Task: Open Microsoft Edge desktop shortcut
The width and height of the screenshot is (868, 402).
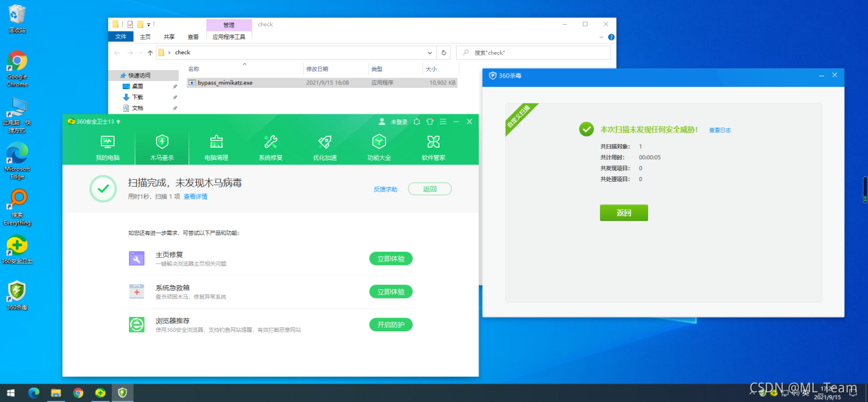Action: pyautogui.click(x=17, y=161)
